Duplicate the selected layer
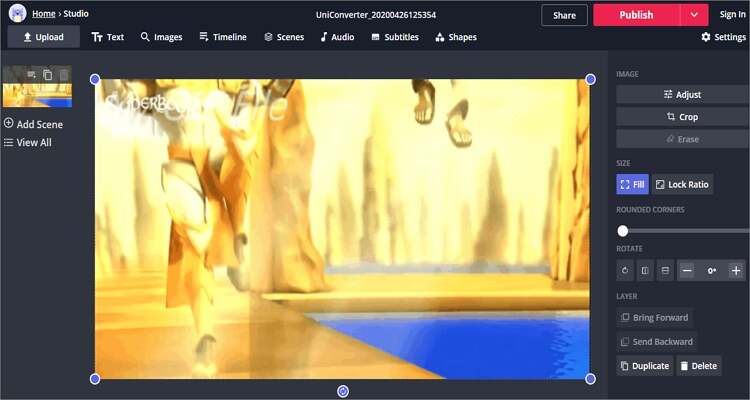Screen dimensions: 750x400 (x=645, y=366)
